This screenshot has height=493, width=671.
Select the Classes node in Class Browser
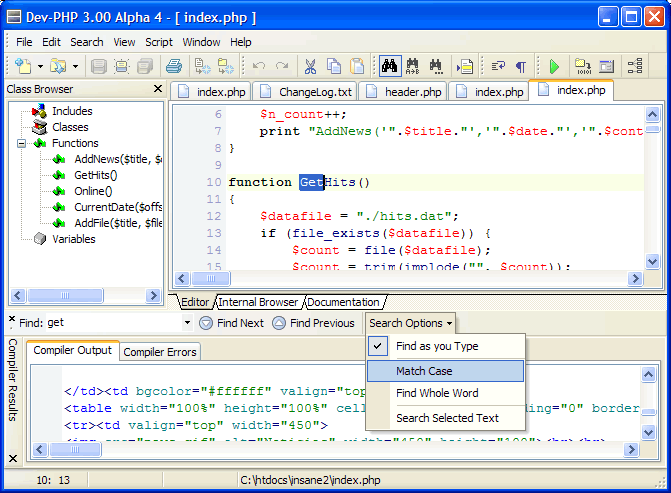coord(70,127)
